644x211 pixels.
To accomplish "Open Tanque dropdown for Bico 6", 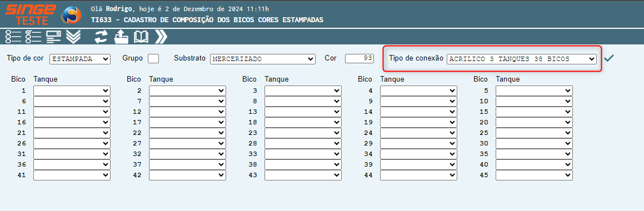I will click(x=72, y=101).
